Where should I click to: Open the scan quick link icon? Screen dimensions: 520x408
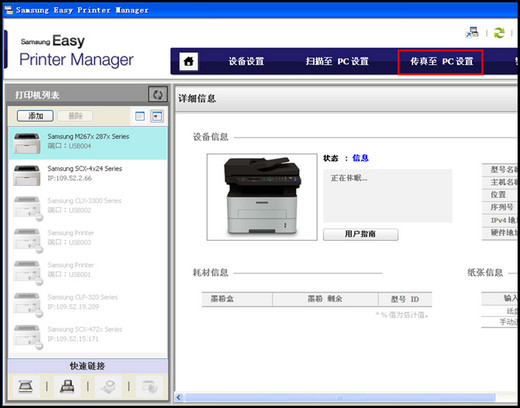pyautogui.click(x=26, y=387)
